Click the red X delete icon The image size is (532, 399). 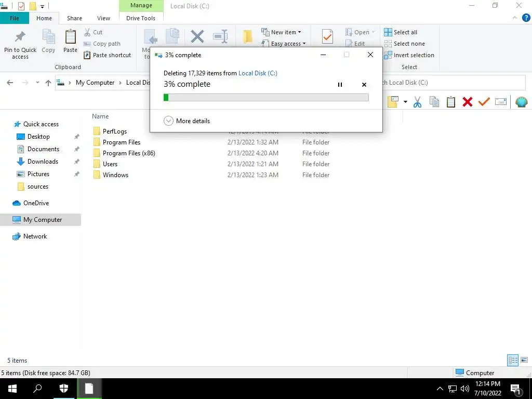468,102
